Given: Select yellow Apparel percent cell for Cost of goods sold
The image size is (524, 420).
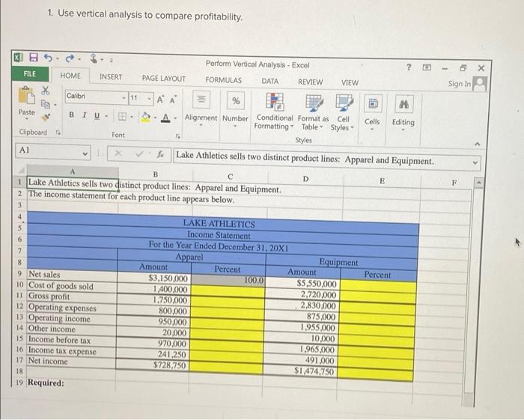Looking at the screenshot, I should coord(228,290).
